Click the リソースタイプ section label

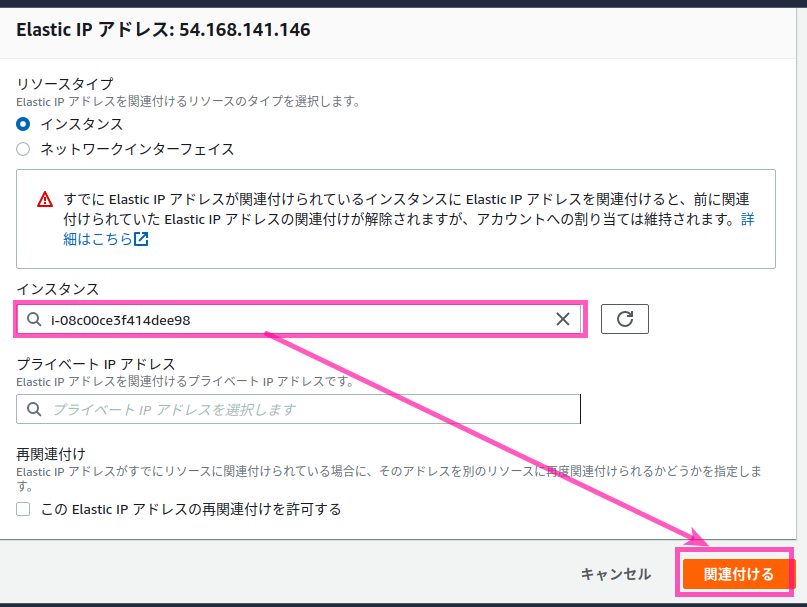click(x=65, y=84)
